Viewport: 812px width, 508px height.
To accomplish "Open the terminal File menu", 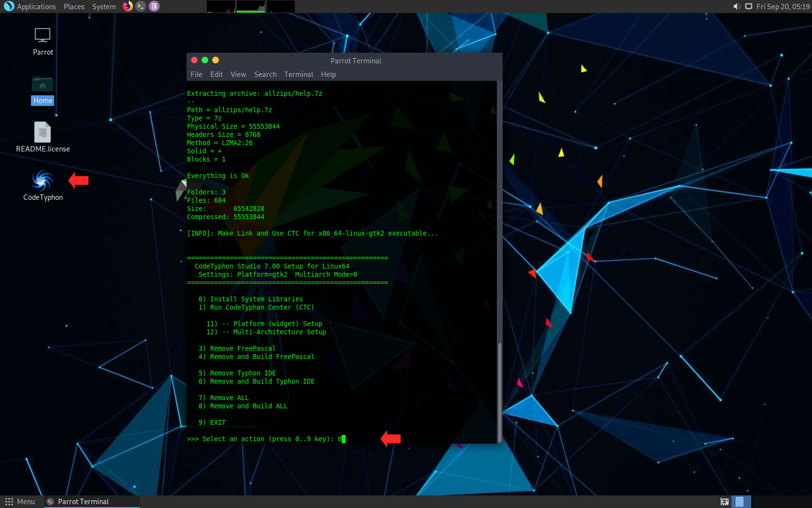I will click(196, 74).
